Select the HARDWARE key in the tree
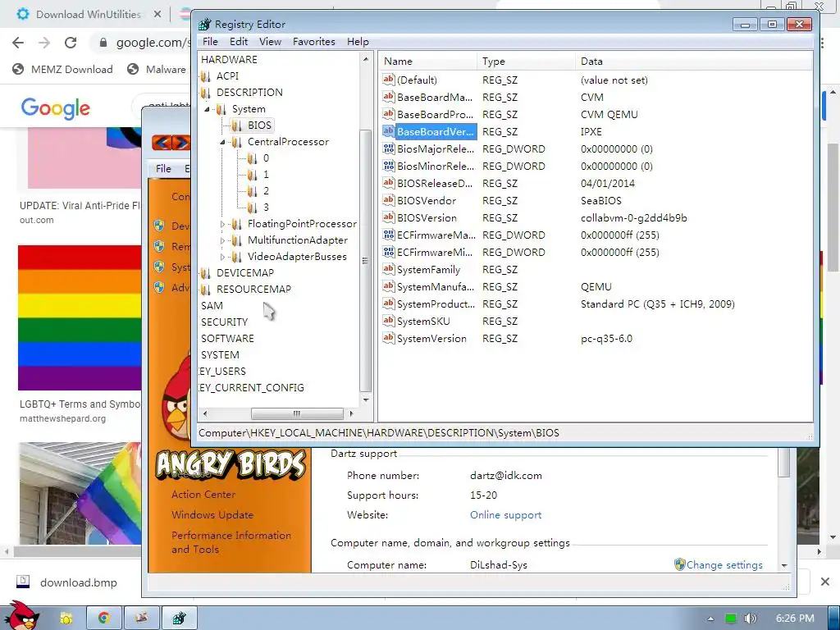Screen dimensions: 840x630 click(229, 59)
